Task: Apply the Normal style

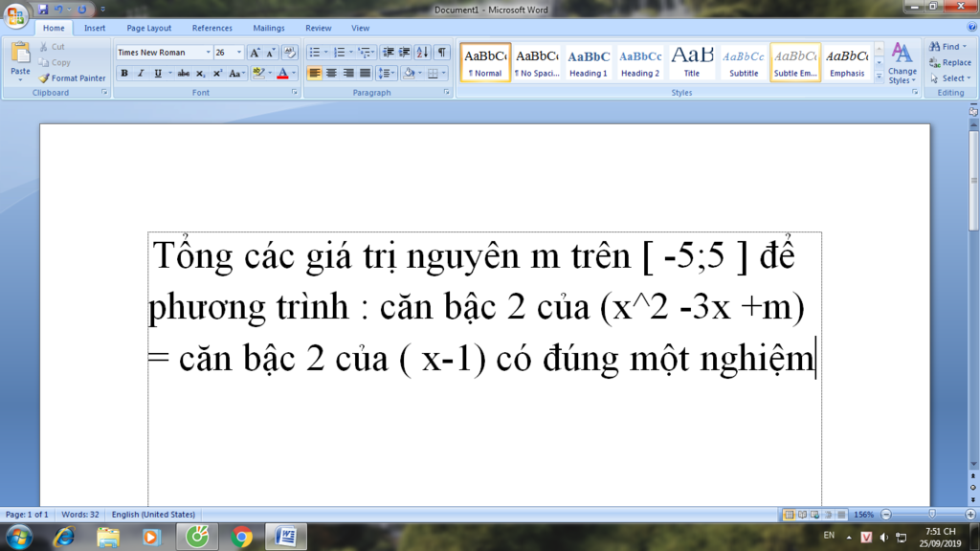Action: [485, 62]
